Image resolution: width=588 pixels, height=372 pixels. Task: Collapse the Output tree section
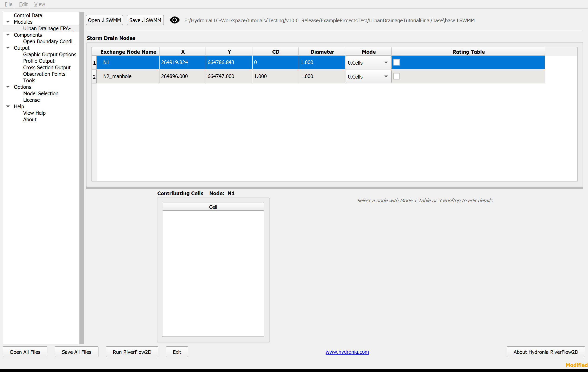click(x=8, y=48)
